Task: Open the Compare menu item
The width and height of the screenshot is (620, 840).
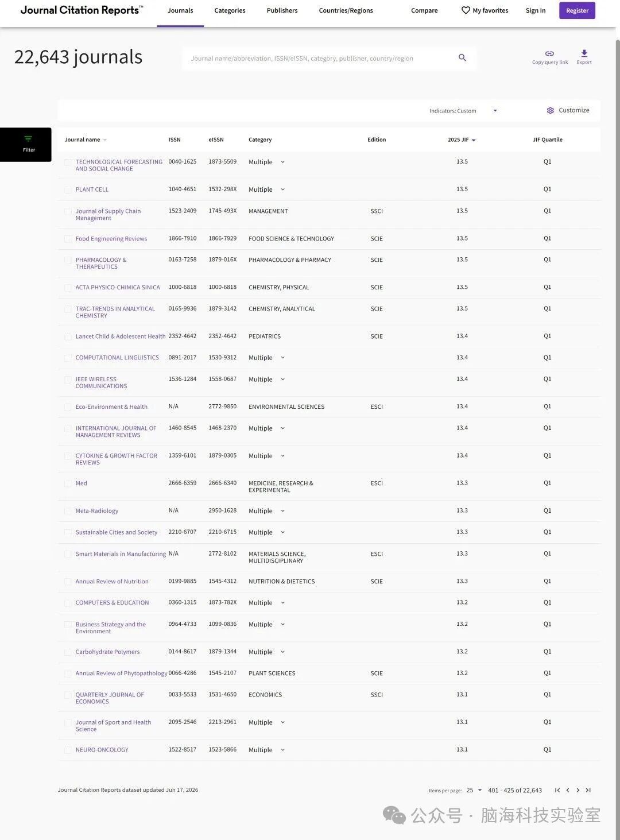Action: click(424, 10)
